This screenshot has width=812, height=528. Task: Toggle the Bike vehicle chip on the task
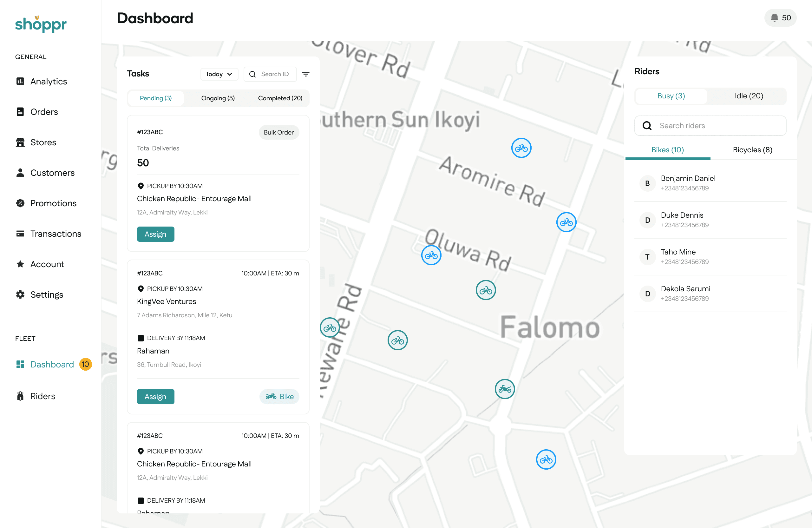pos(279,396)
